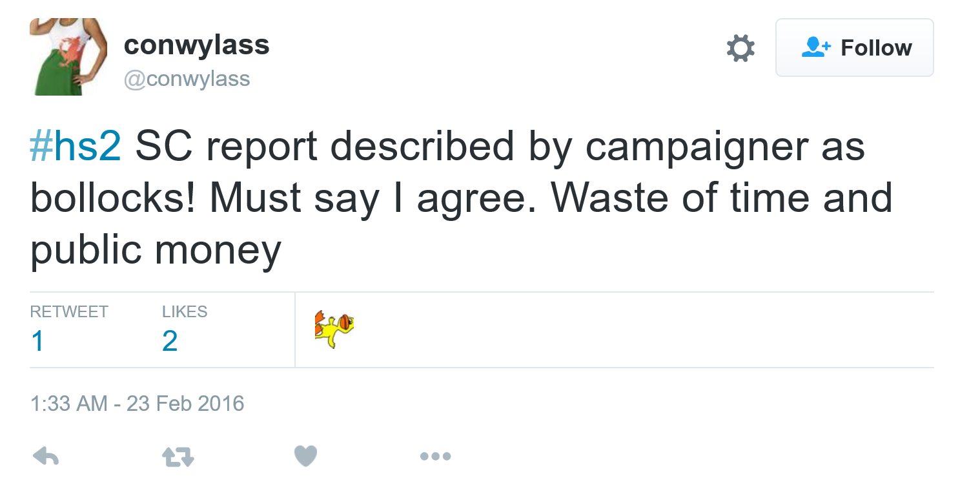Viewport: 980px width, 491px height.
Task: Click the "public money" tweet text line
Action: coord(156,250)
